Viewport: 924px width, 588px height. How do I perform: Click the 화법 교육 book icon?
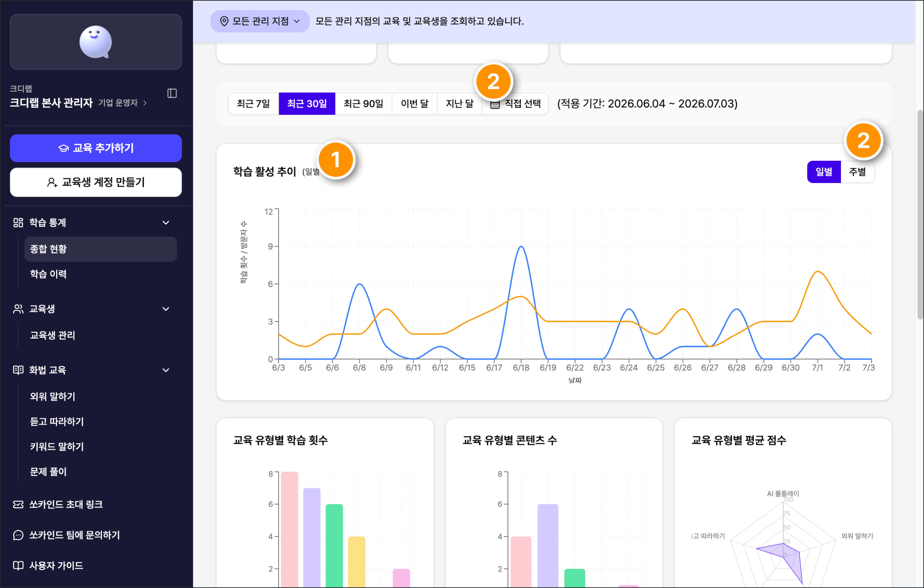click(x=18, y=370)
